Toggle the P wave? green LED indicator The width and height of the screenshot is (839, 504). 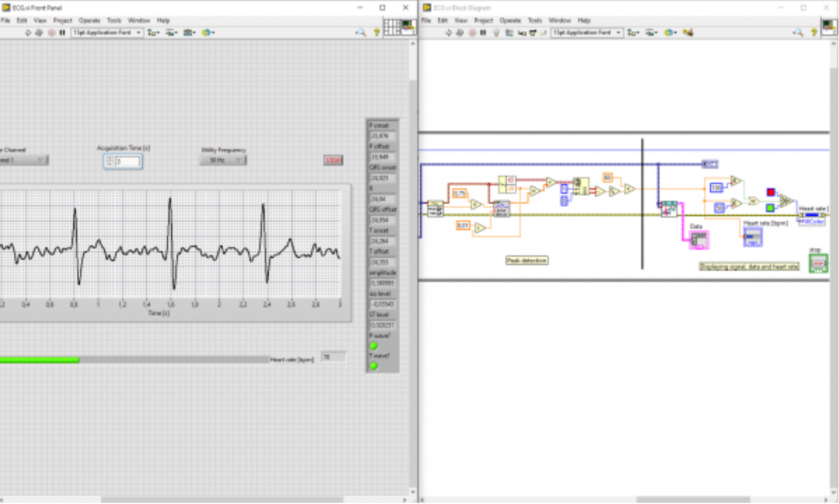(x=374, y=346)
